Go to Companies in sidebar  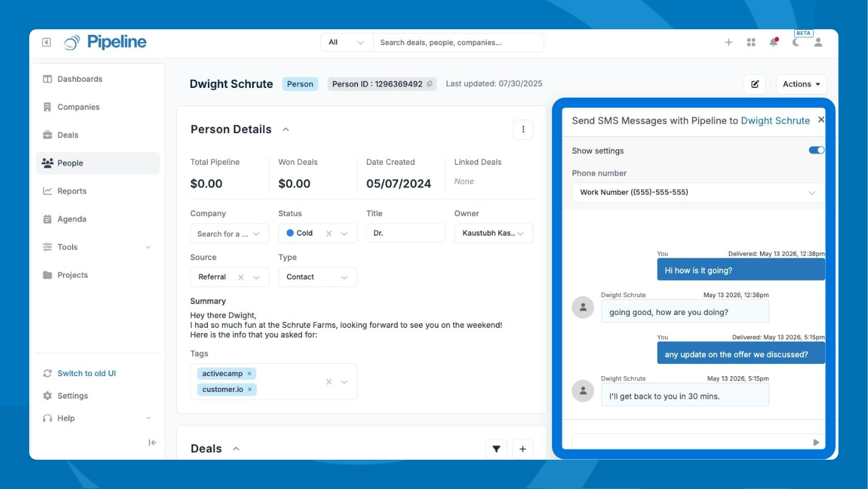(x=78, y=107)
